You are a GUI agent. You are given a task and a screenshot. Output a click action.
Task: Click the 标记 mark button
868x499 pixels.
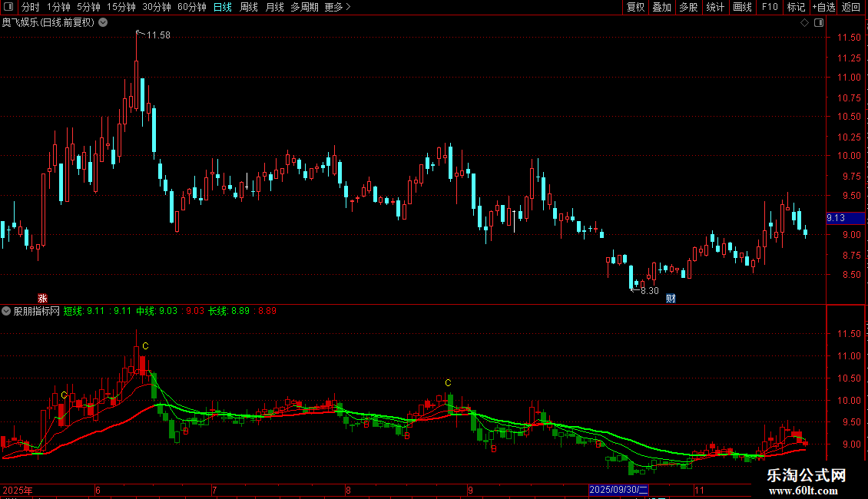796,7
